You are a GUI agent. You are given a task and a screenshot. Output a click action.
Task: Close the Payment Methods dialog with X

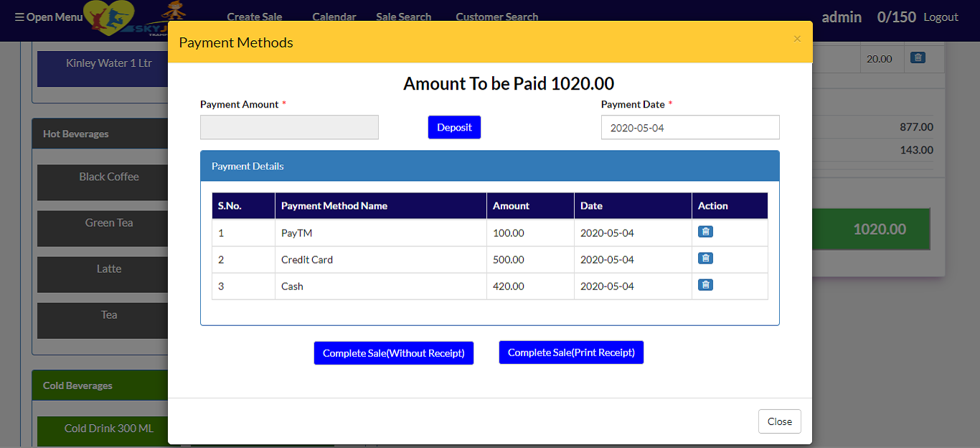[x=797, y=39]
